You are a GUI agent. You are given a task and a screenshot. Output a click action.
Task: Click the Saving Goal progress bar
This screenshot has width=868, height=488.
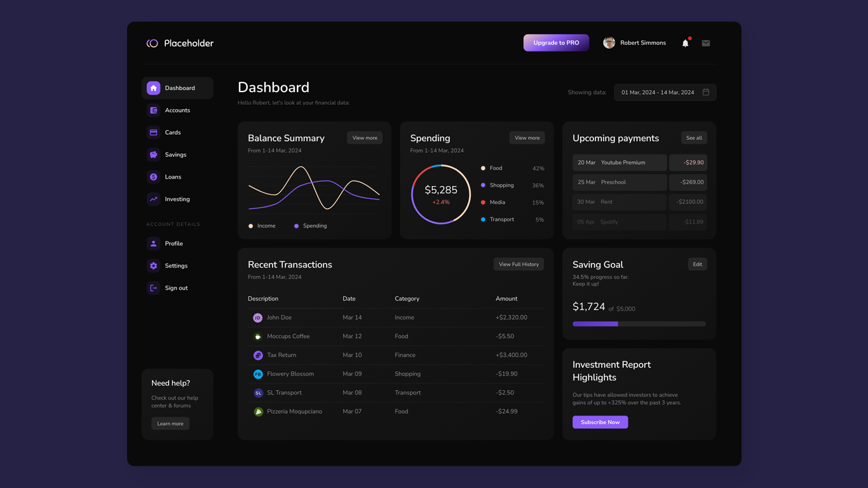(x=639, y=323)
